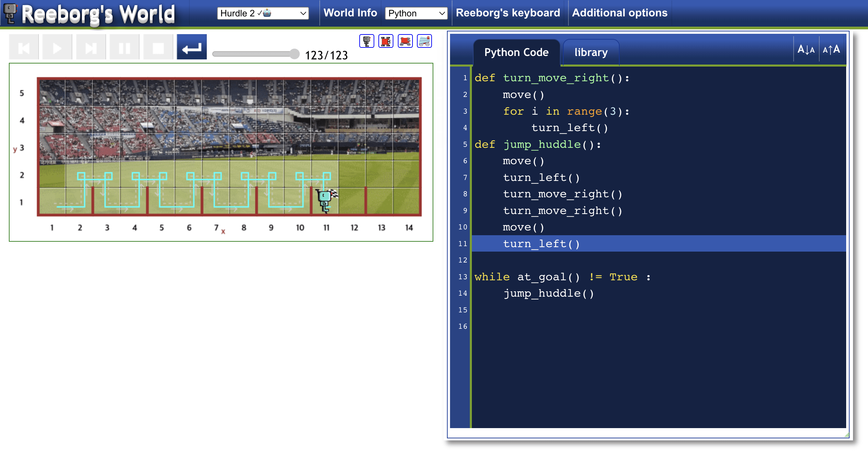Open Reeborg's keyboard
Viewport: 868px width, 452px height.
[508, 13]
